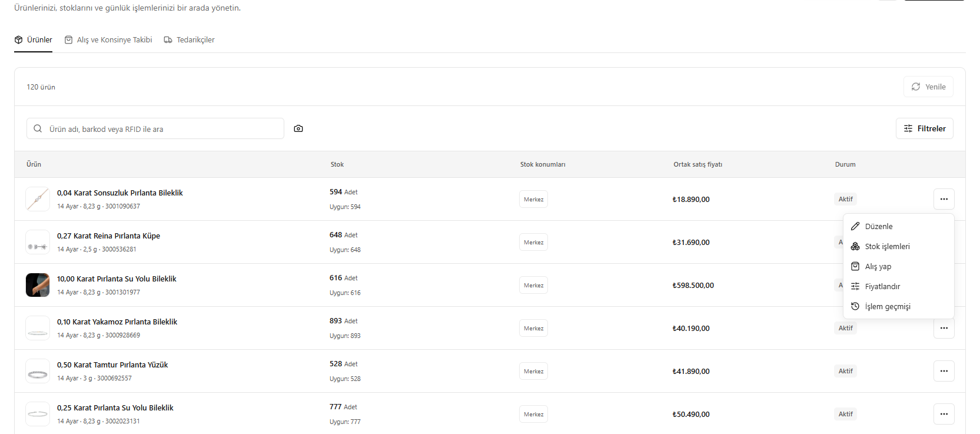Open more options for Yakamoz Pırlanta Bileklik

tap(944, 329)
